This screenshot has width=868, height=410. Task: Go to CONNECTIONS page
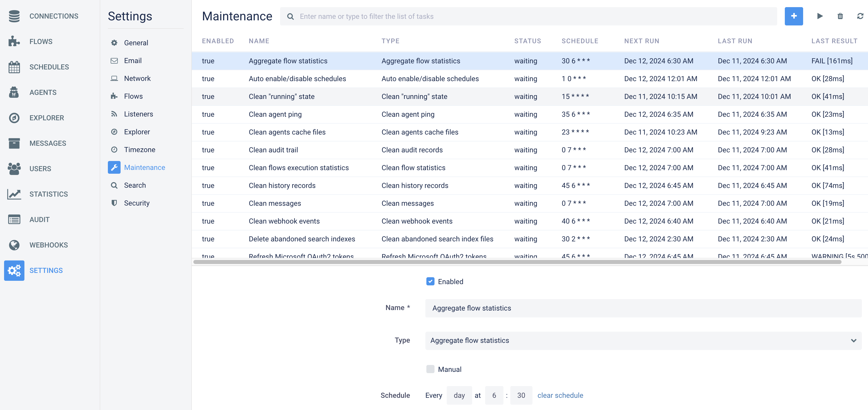pyautogui.click(x=54, y=16)
